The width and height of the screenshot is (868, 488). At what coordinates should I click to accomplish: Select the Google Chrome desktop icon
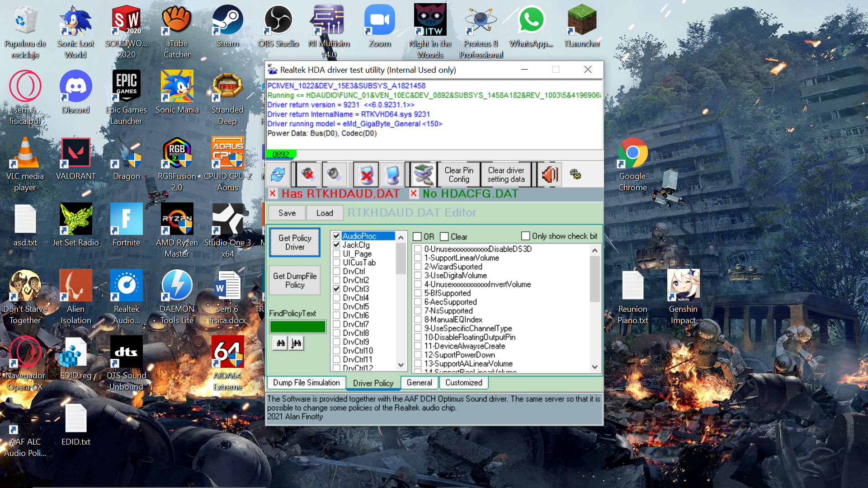632,164
